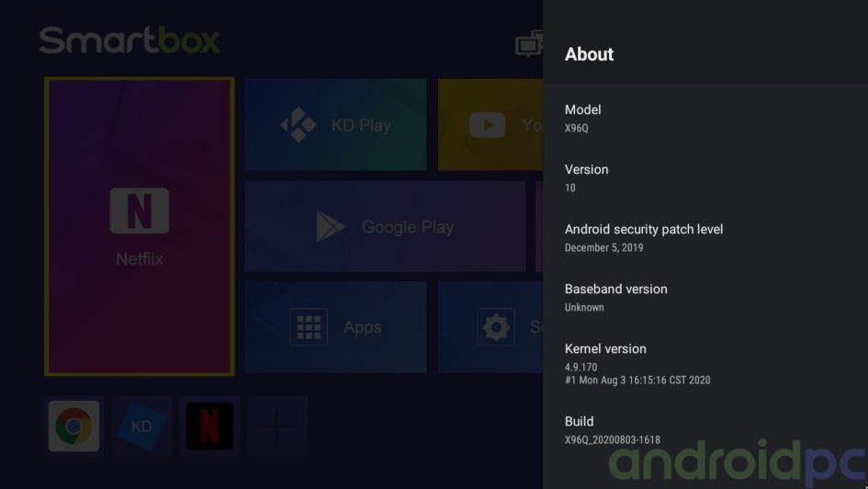Select the Build X96Q_20200803-1618 item
The height and width of the screenshot is (489, 868).
(x=705, y=430)
